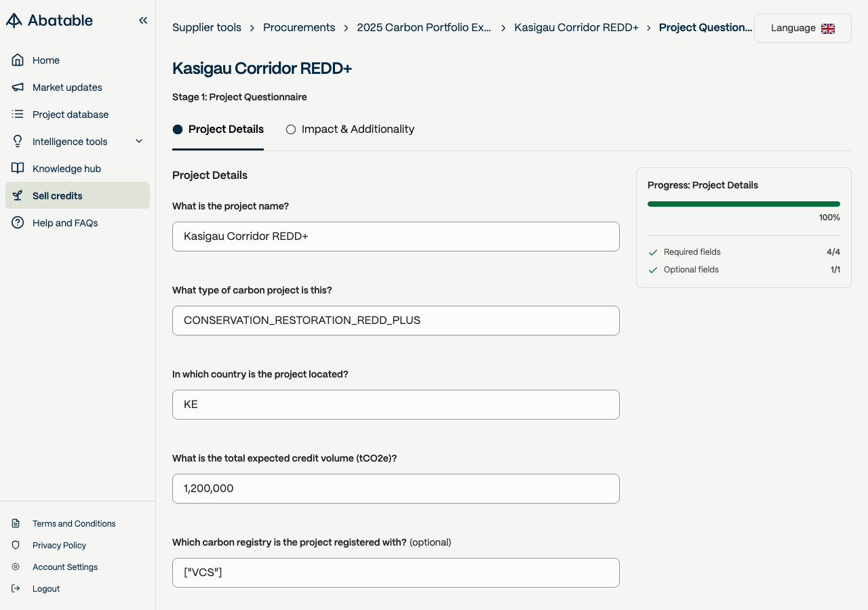Expand the Intelligence tools submenu chevron
868x610 pixels.
[139, 142]
